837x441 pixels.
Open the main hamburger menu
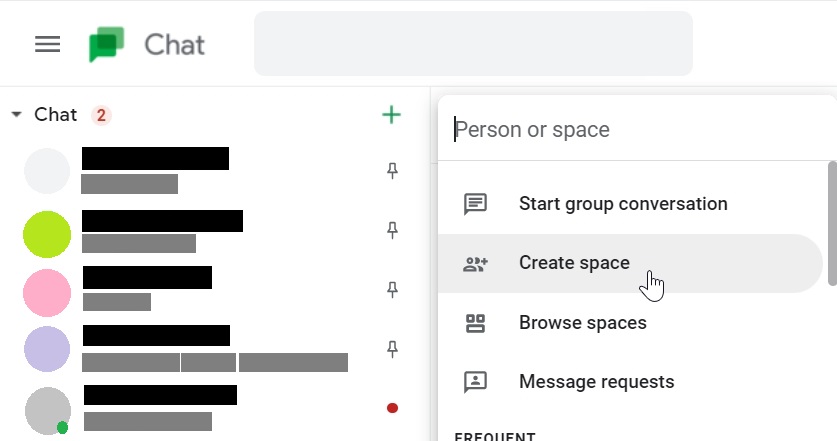click(47, 44)
